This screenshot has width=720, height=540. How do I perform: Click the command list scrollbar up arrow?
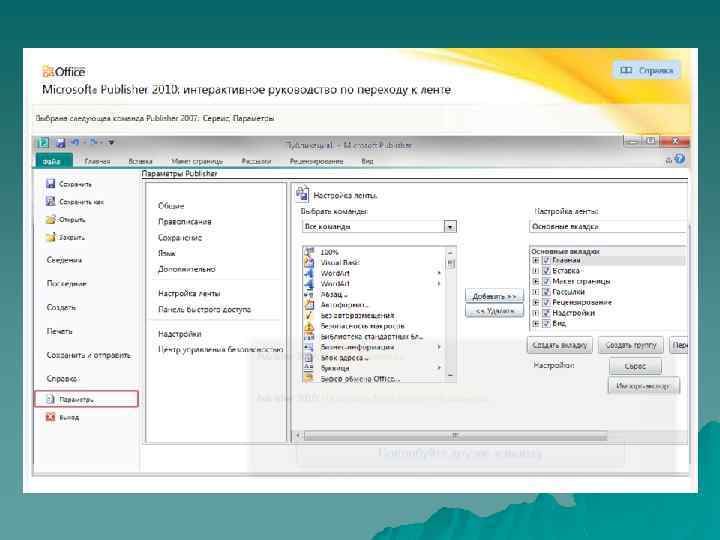tap(450, 252)
